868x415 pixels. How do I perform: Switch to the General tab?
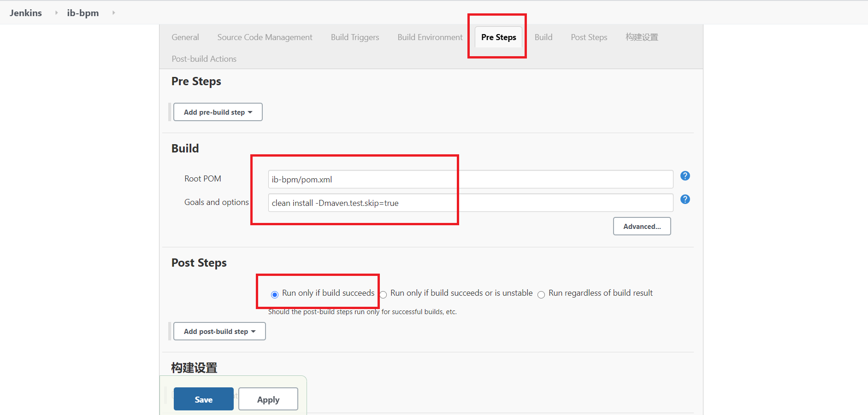point(185,37)
